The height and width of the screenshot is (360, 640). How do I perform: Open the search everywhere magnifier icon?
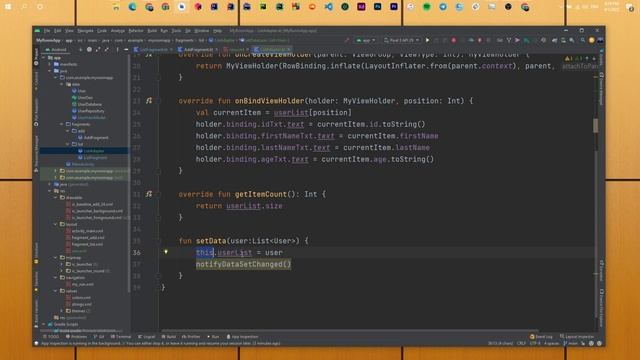[x=582, y=40]
